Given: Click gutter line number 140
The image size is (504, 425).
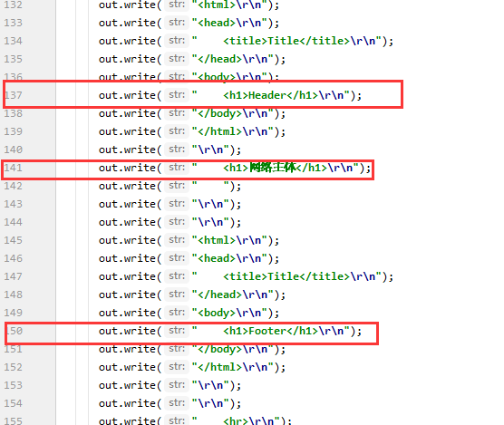Looking at the screenshot, I should click(x=14, y=150).
